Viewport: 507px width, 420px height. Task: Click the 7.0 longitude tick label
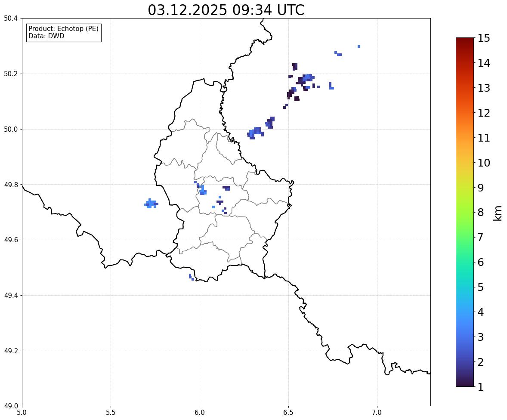[x=377, y=413]
